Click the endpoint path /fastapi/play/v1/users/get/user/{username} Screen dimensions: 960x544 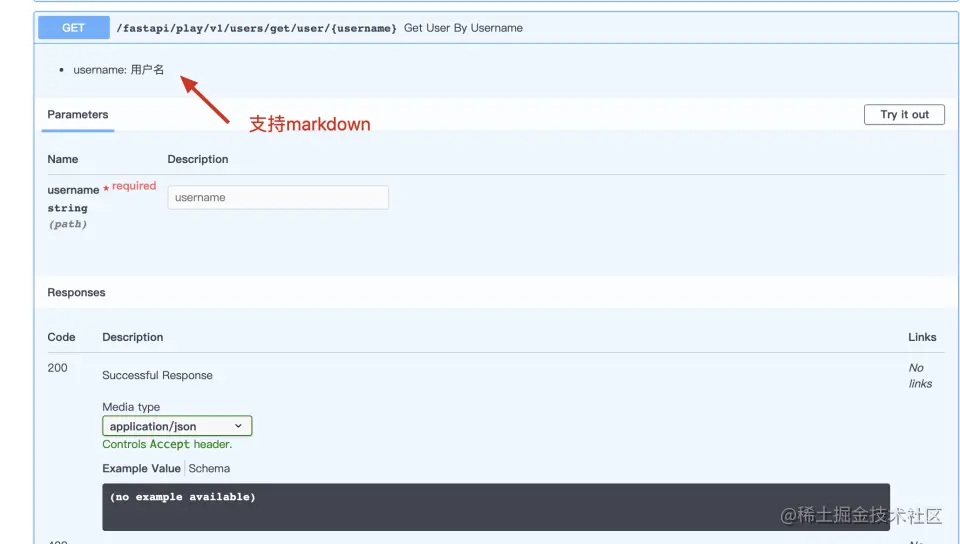[257, 28]
